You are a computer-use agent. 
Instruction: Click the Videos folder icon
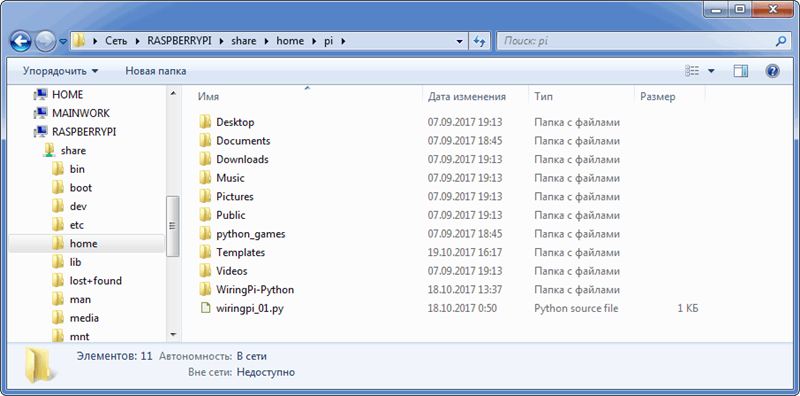tap(205, 270)
